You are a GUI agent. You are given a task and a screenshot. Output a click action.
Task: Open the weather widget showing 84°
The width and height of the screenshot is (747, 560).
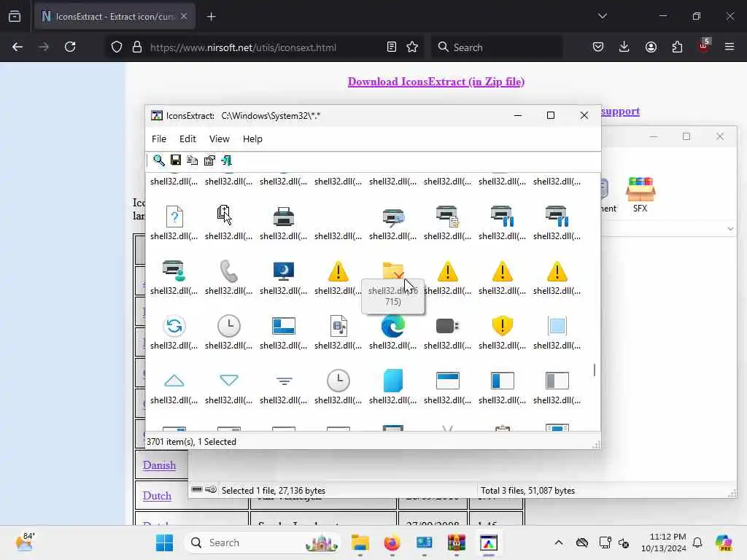[25, 542]
